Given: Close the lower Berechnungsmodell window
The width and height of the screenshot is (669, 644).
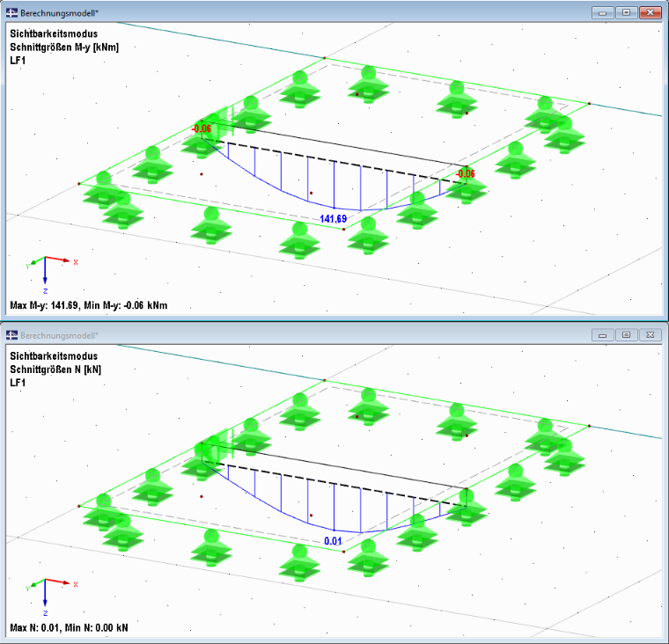Looking at the screenshot, I should tap(650, 335).
